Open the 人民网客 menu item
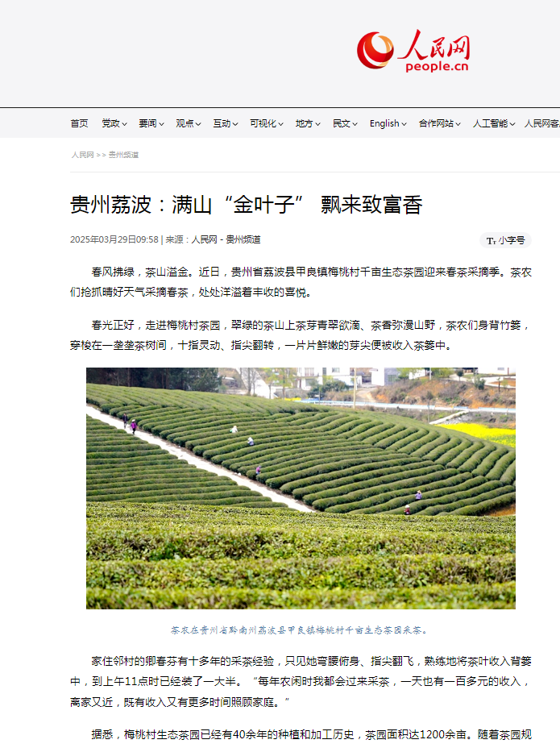The width and height of the screenshot is (560, 748). tap(542, 123)
